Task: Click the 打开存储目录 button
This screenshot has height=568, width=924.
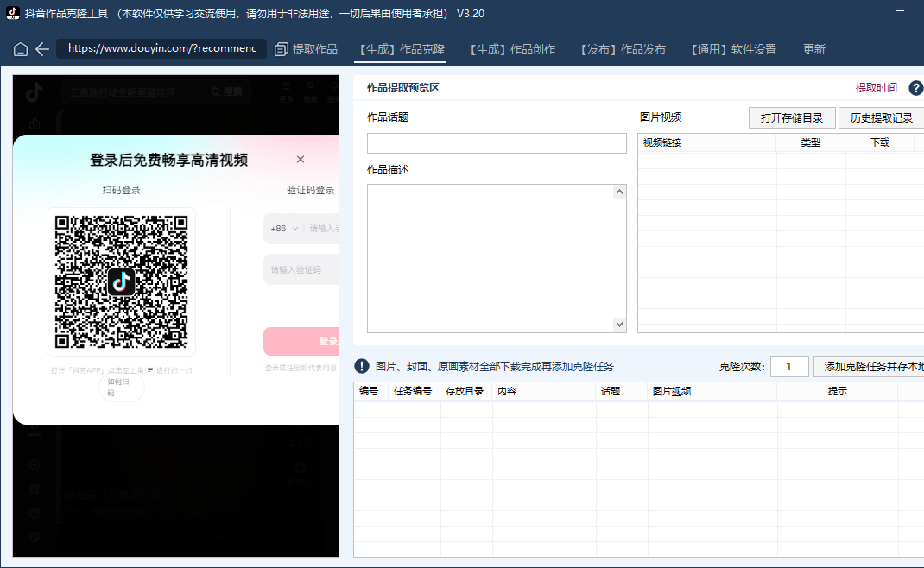Action: (791, 117)
